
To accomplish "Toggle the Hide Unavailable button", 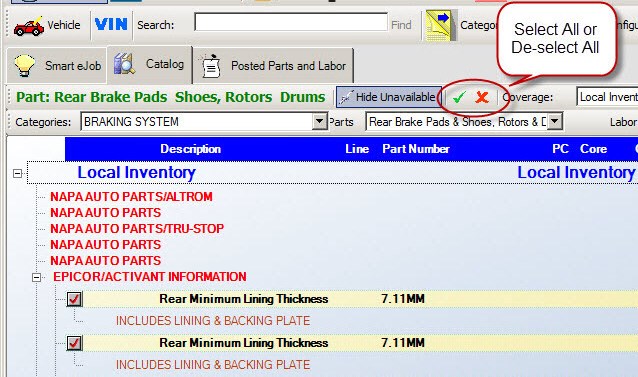I will point(388,97).
